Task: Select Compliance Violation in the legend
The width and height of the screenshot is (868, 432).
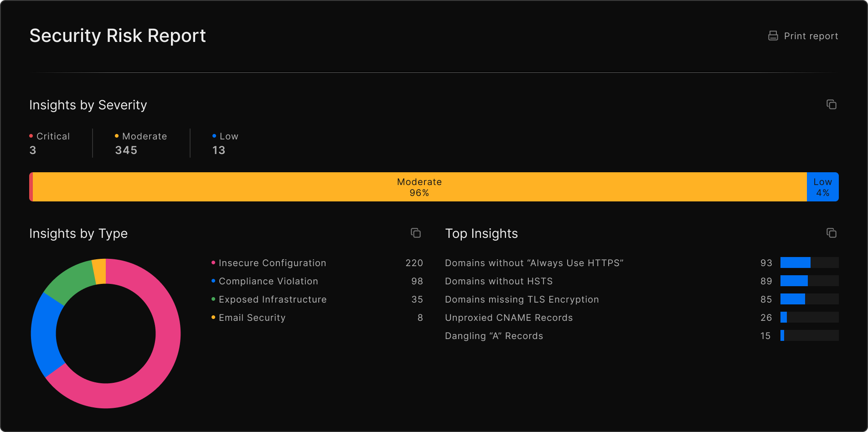Action: coord(268,281)
